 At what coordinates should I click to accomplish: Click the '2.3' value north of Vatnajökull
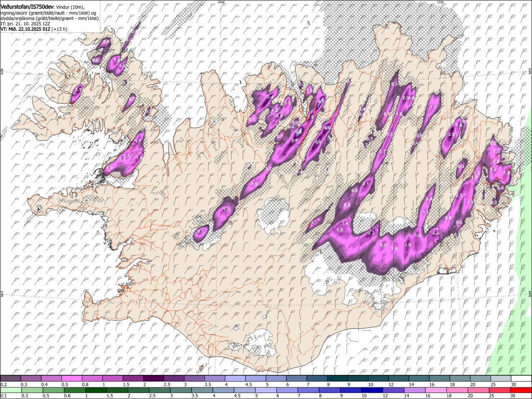[371, 233]
